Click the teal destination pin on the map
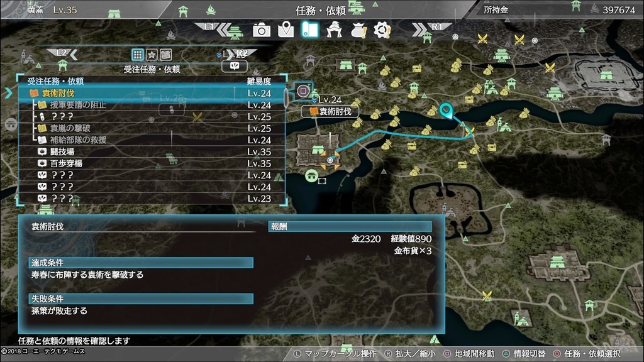 [x=446, y=111]
